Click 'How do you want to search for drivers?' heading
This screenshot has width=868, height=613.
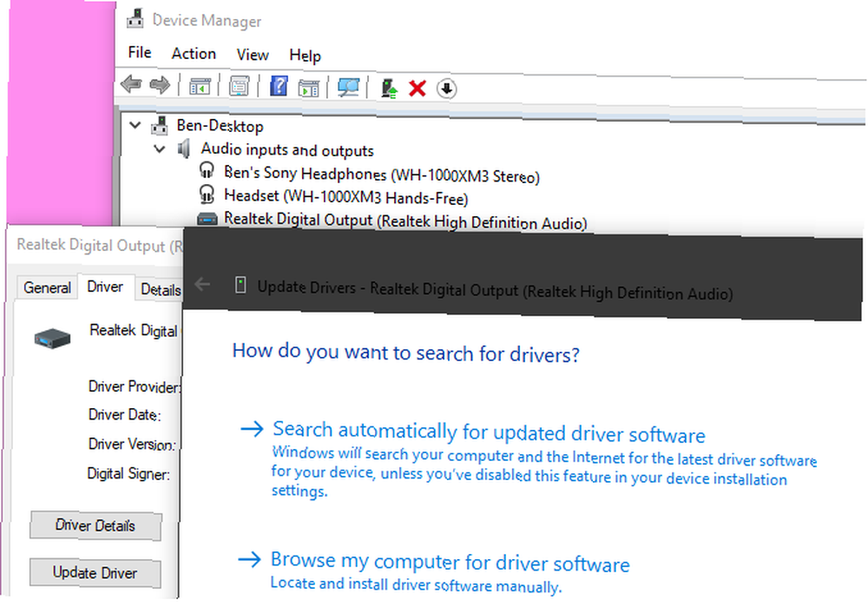click(x=405, y=353)
